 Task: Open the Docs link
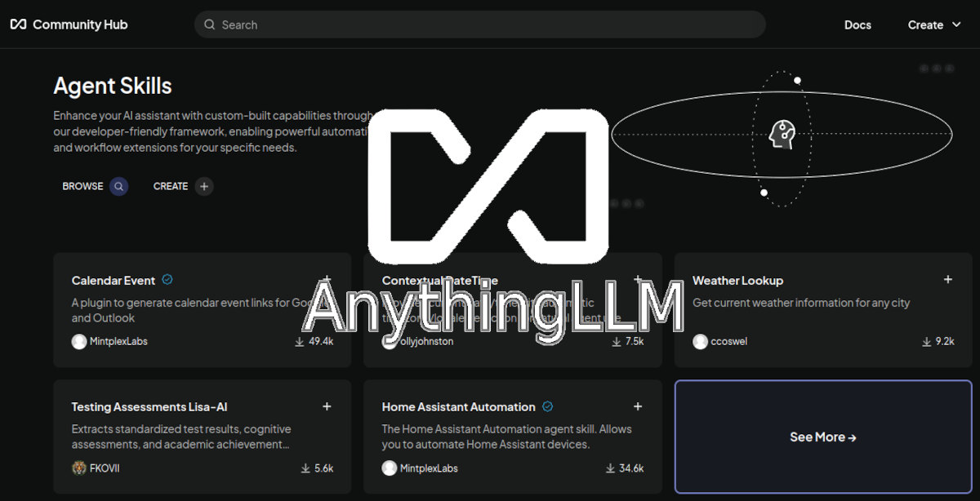coord(857,24)
